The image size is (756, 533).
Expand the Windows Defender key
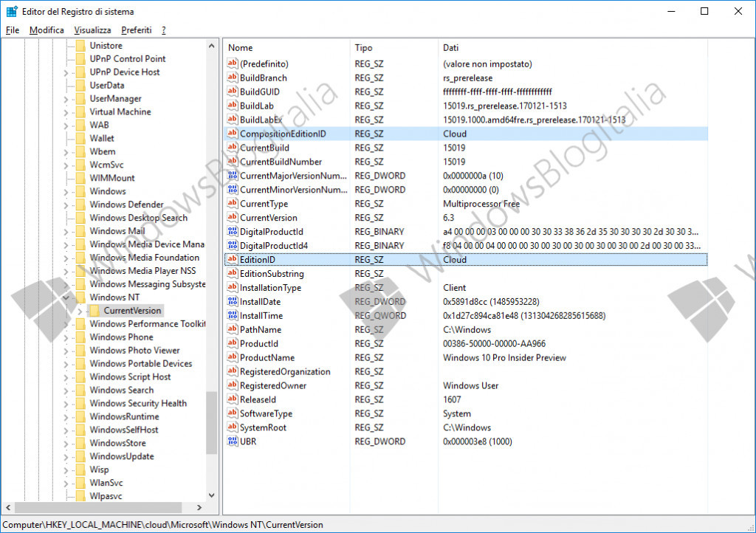click(66, 205)
